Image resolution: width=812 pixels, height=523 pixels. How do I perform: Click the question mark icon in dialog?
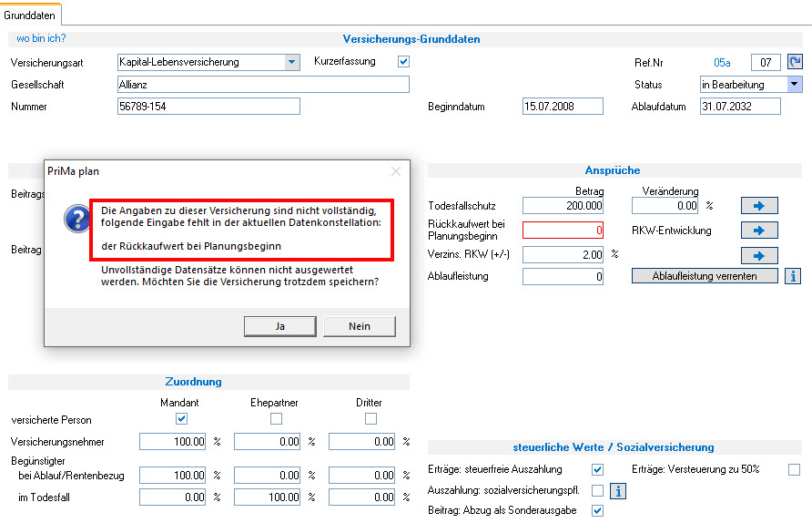[x=73, y=220]
